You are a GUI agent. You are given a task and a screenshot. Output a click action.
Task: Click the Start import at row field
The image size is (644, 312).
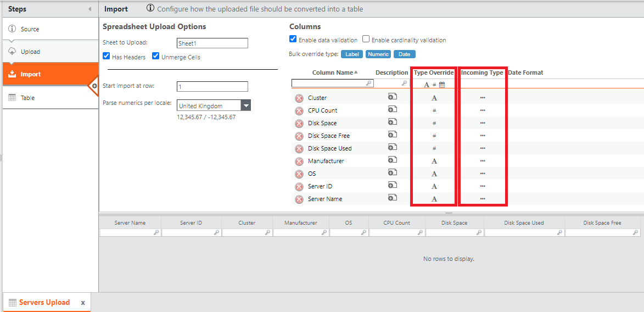click(212, 86)
